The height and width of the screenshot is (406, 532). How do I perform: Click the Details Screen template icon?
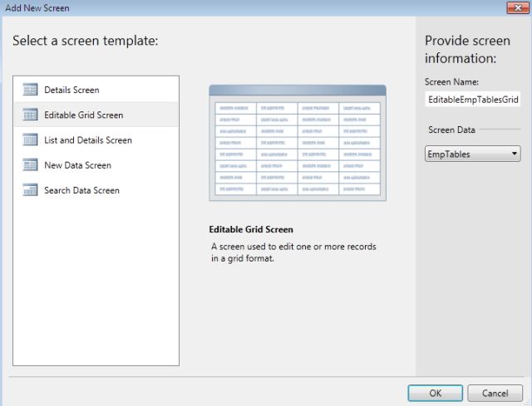(x=30, y=90)
